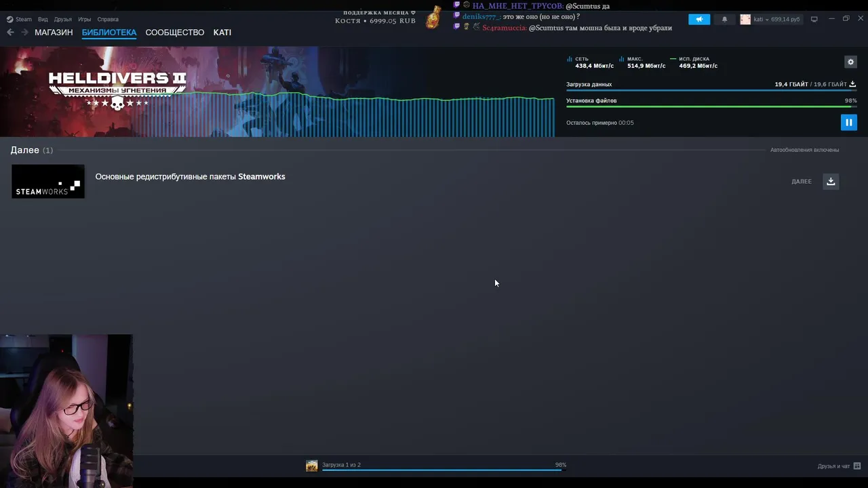Click Автообновления включены link

click(804, 150)
